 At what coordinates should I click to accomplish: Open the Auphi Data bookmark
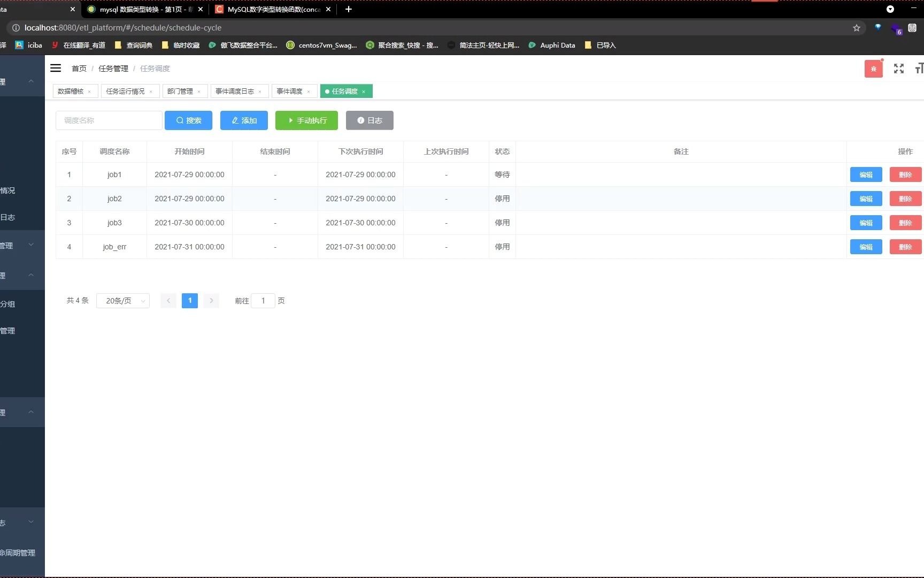click(x=552, y=45)
